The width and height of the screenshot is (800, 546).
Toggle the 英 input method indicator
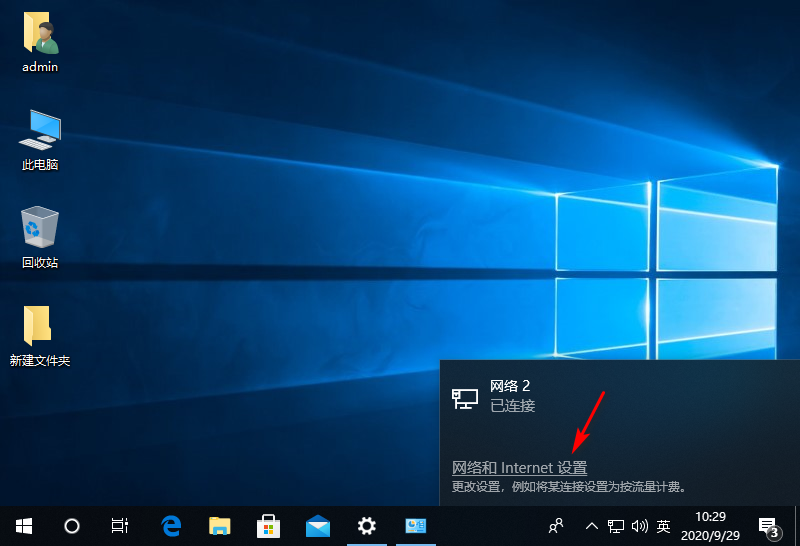pyautogui.click(x=663, y=525)
